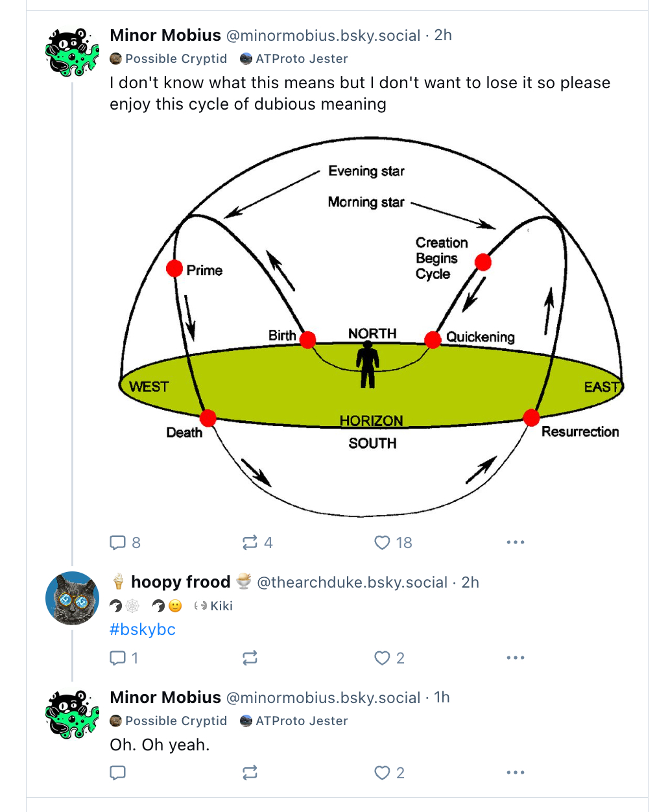This screenshot has width=668, height=812.
Task: Like the cycle diagram post
Action: point(383,542)
